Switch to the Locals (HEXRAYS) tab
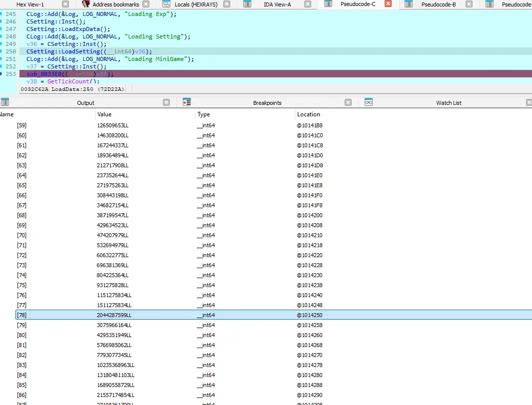 click(x=196, y=4)
